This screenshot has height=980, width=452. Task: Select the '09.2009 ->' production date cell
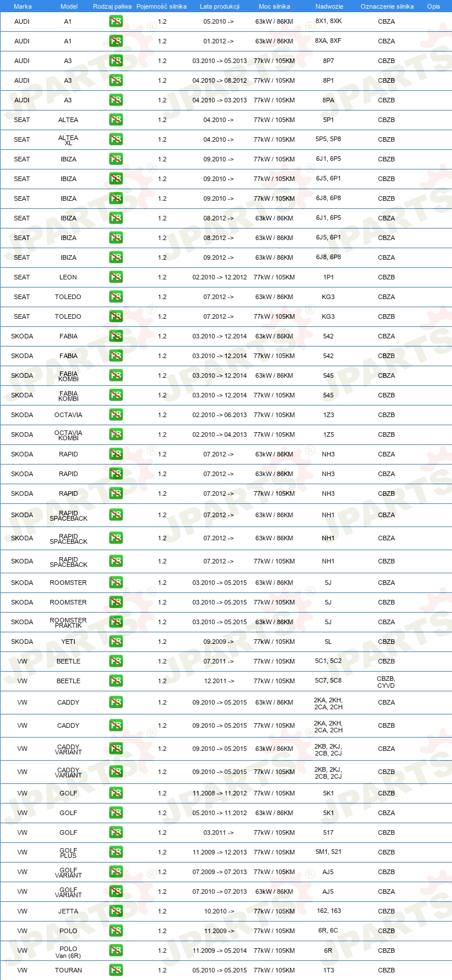pos(218,642)
